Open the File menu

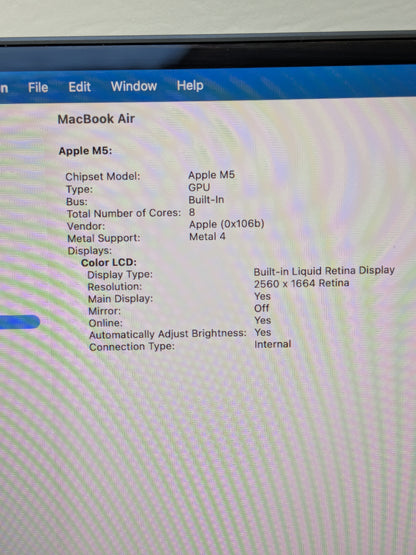38,87
